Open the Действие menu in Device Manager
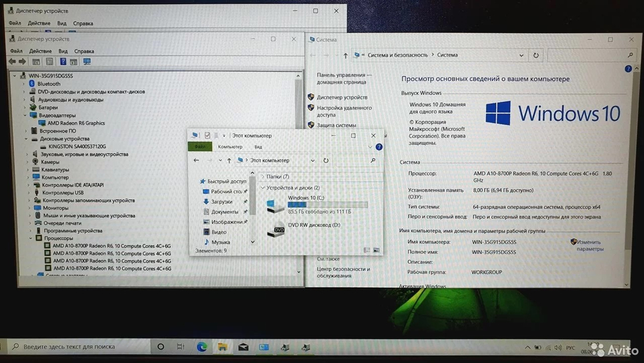644x363 pixels. click(40, 51)
